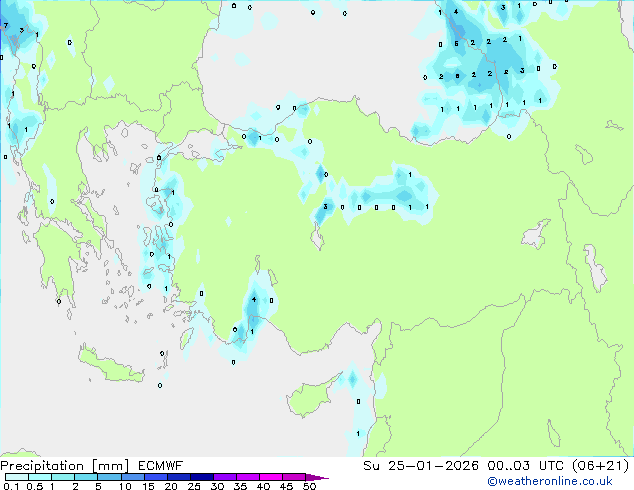The height and width of the screenshot is (490, 634).
Task: Click the legend number '0.1'
Action: pyautogui.click(x=11, y=486)
